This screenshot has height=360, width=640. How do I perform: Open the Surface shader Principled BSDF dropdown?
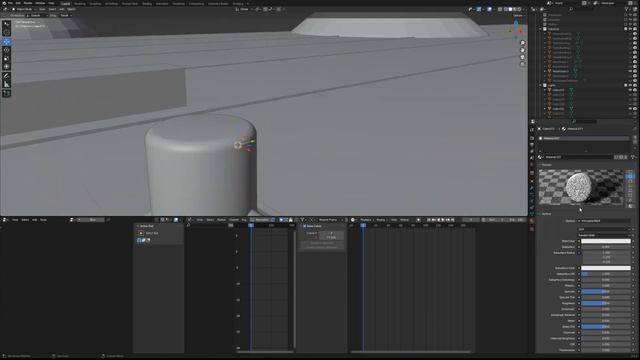604,221
